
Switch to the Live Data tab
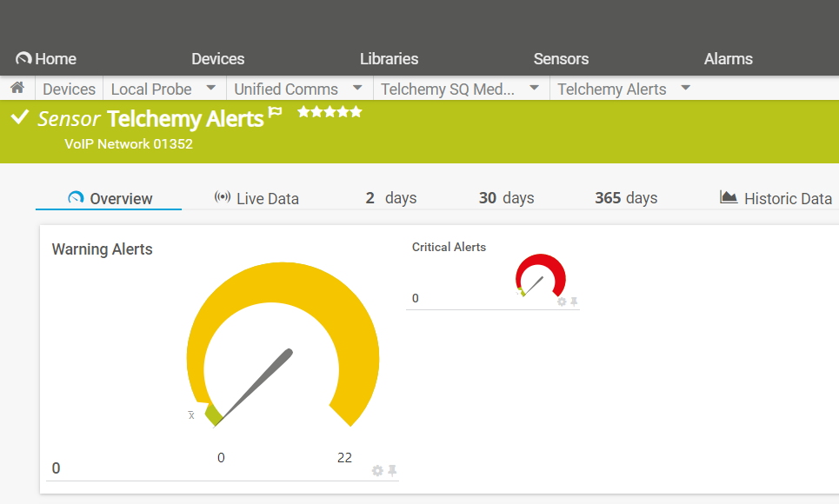[x=256, y=198]
